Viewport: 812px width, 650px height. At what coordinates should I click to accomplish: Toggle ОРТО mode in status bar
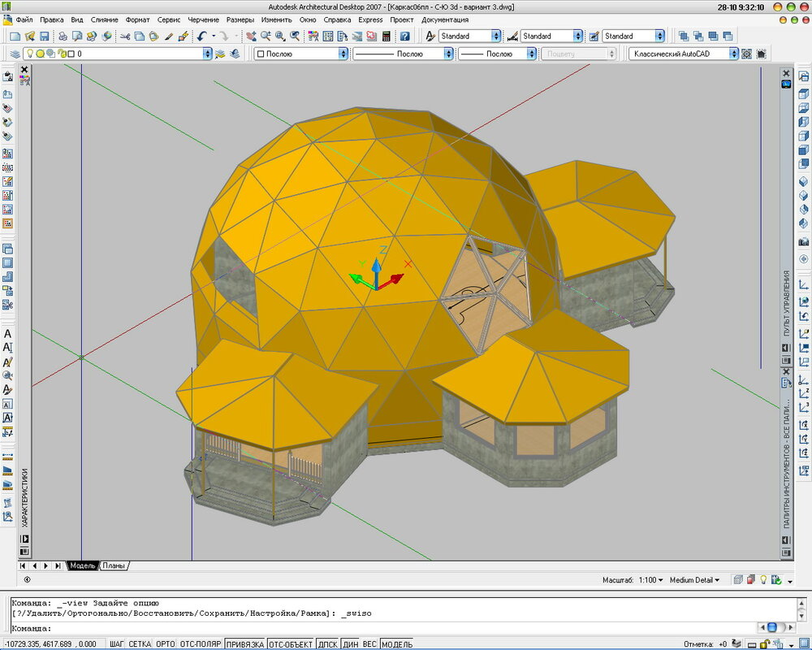click(x=165, y=644)
